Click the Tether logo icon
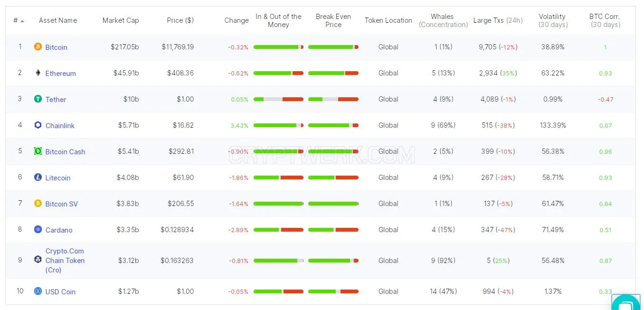The image size is (644, 310). point(38,99)
